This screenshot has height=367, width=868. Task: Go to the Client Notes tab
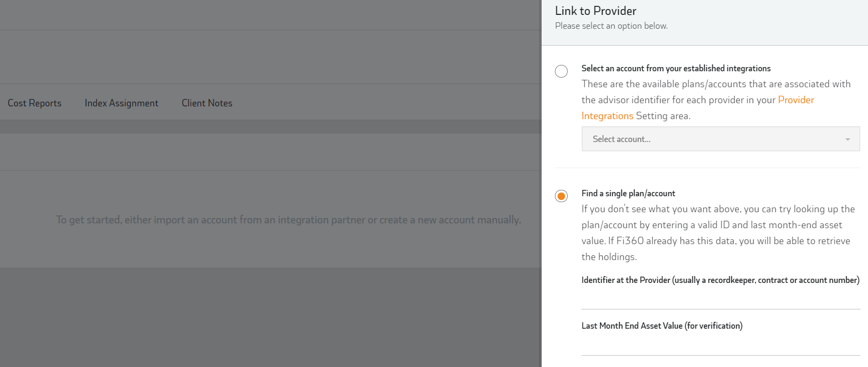[207, 103]
